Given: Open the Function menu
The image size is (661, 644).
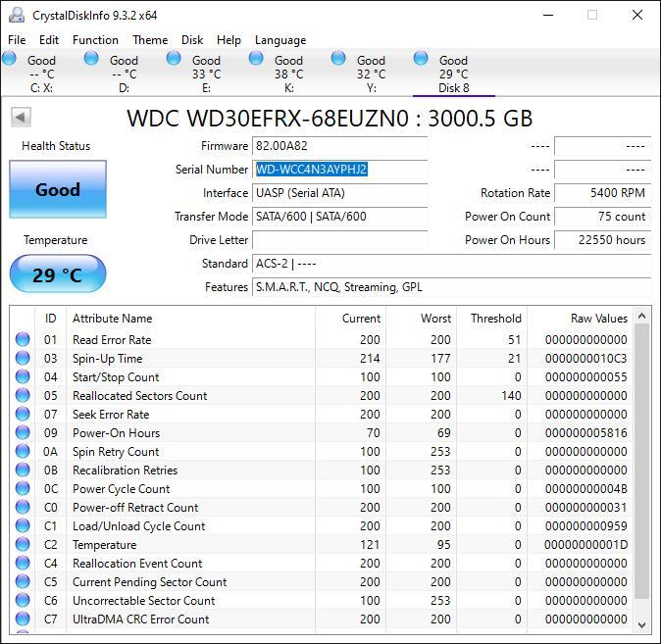Looking at the screenshot, I should [95, 40].
